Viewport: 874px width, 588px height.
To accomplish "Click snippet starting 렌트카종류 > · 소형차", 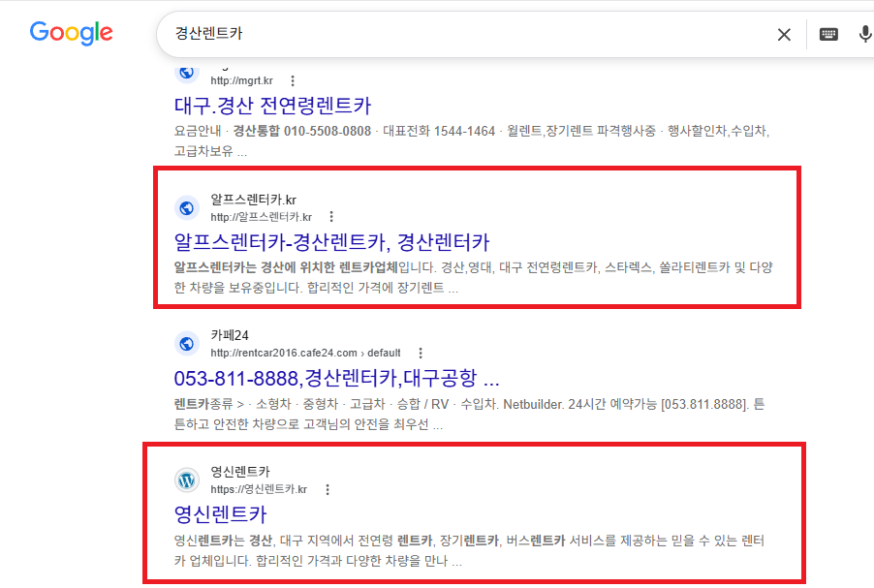I will 469,414.
